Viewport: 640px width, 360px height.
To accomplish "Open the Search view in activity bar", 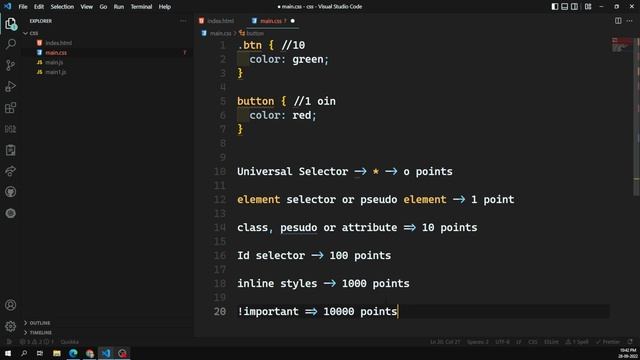I will (x=11, y=44).
